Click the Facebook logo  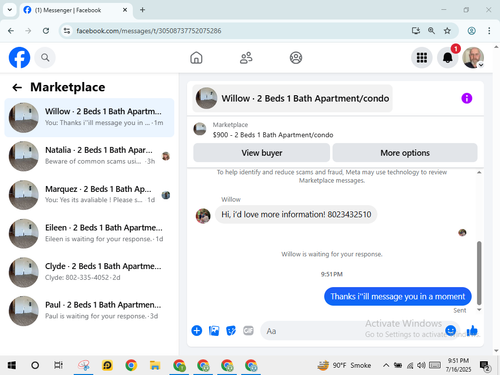click(19, 58)
